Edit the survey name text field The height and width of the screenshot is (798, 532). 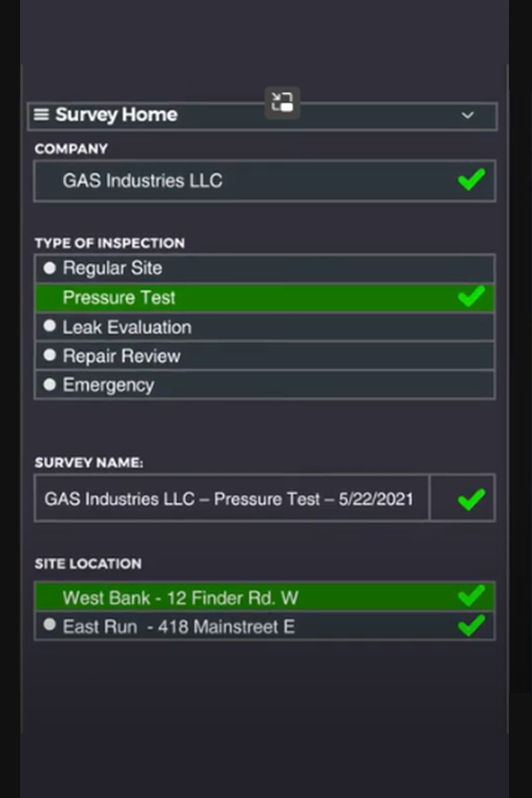click(232, 498)
